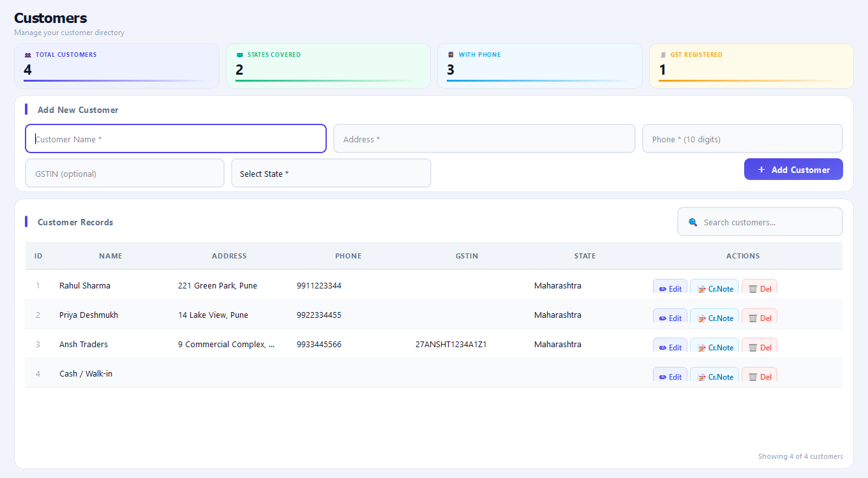Click the GST Registered document icon
Viewport: 868px width, 478px height.
(662, 55)
